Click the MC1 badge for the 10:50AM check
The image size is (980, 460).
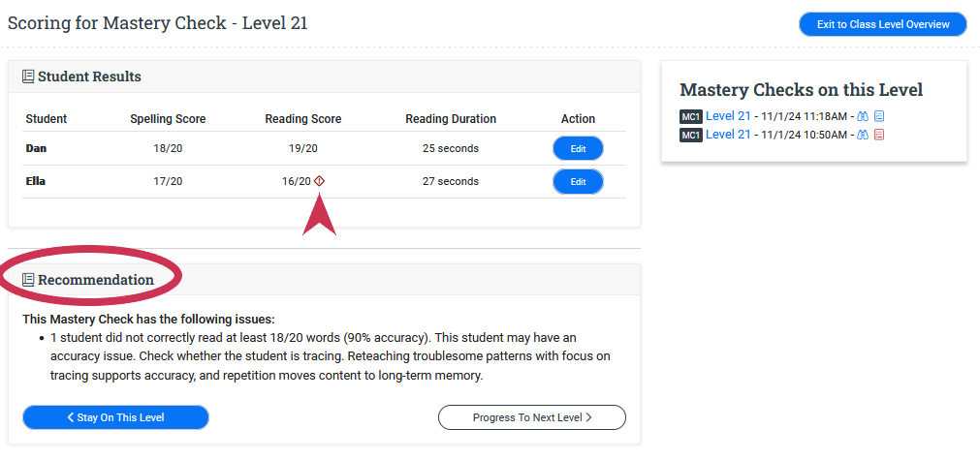coord(690,135)
